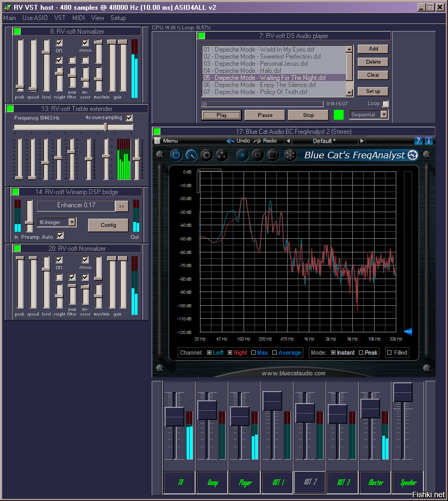Uncheck Auto preamp in Winamp DSP bridge
The image size is (448, 501).
coord(60,236)
